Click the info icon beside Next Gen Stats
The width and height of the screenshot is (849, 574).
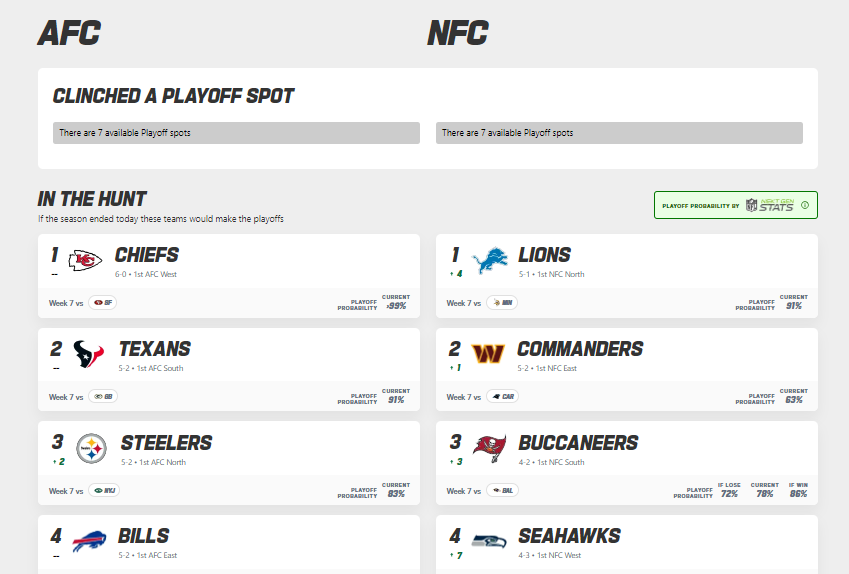point(805,205)
